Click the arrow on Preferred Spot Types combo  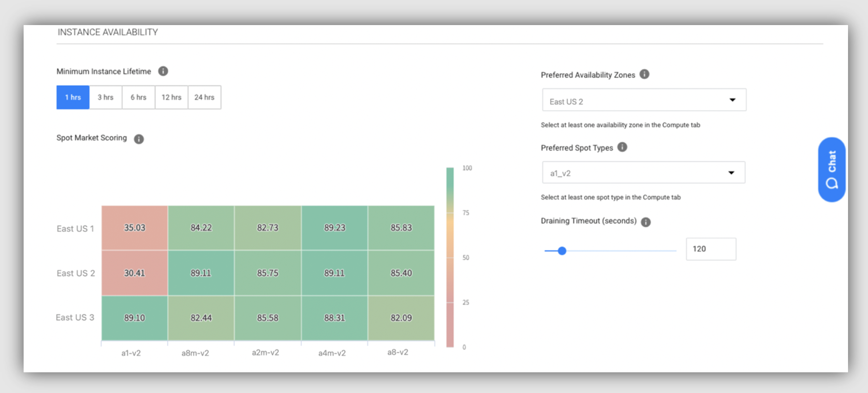pos(731,173)
